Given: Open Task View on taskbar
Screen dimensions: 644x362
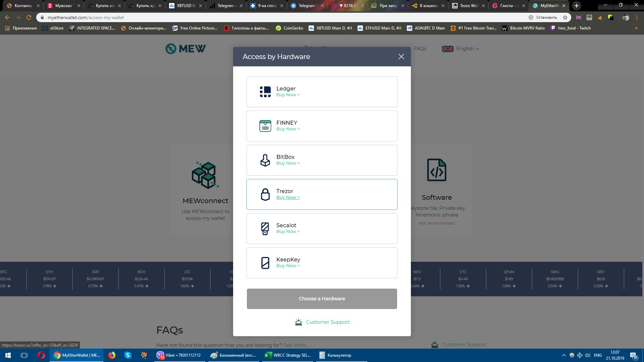Looking at the screenshot, I should point(24,355).
